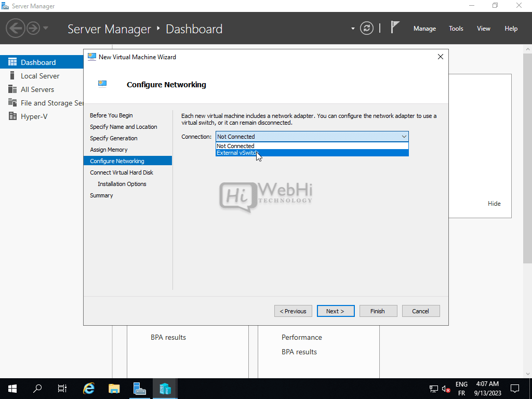Open the Help menu
The width and height of the screenshot is (532, 399).
click(x=511, y=29)
